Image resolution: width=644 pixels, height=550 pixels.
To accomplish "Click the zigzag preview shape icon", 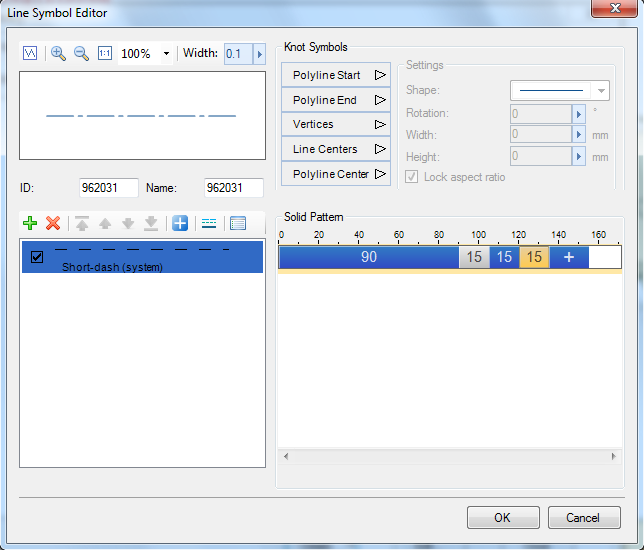I will (x=30, y=53).
